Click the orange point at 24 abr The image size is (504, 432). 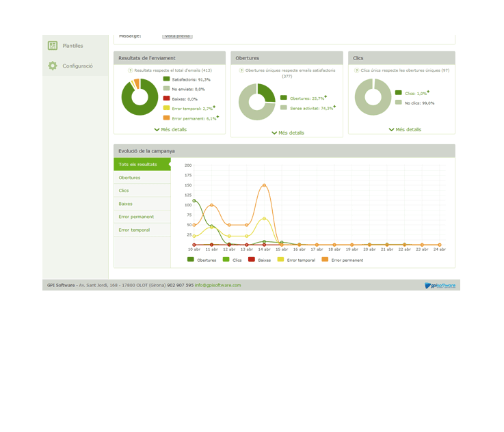[440, 245]
